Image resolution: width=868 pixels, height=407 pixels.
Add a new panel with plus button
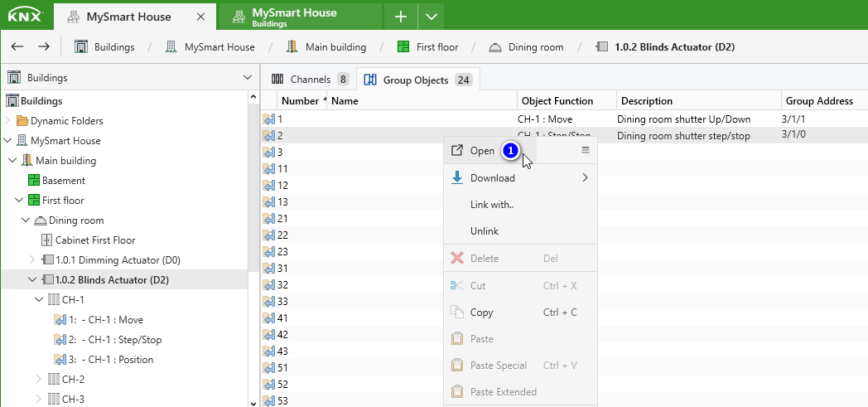click(401, 17)
